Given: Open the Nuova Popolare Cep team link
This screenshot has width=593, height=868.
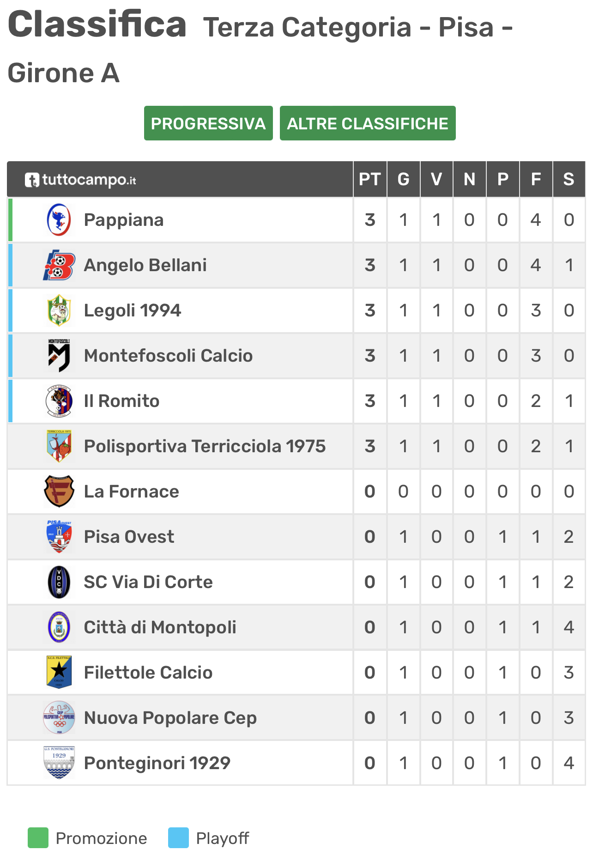Looking at the screenshot, I should point(170,718).
